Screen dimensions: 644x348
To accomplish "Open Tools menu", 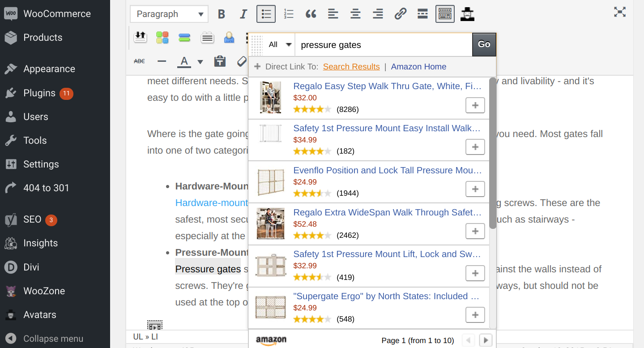I will [55, 141].
